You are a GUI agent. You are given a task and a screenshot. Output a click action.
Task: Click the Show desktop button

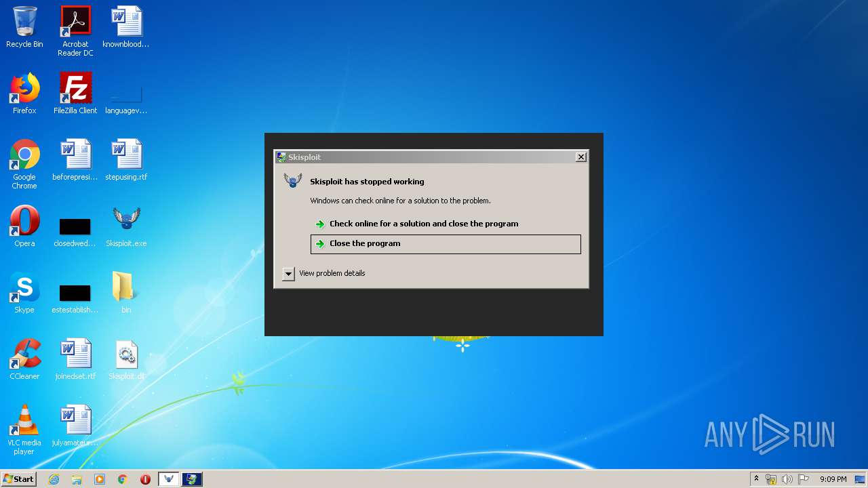coord(861,479)
